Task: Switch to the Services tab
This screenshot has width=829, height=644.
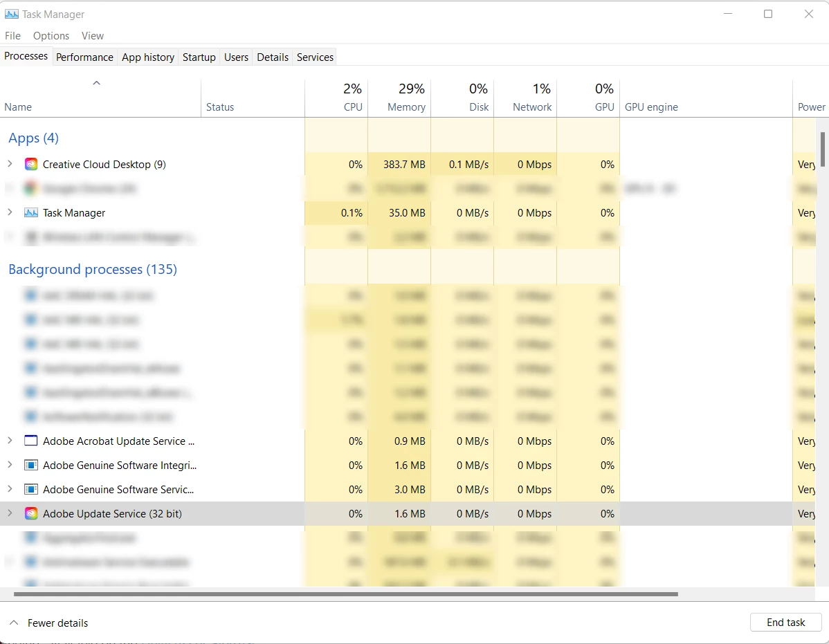Action: point(315,57)
